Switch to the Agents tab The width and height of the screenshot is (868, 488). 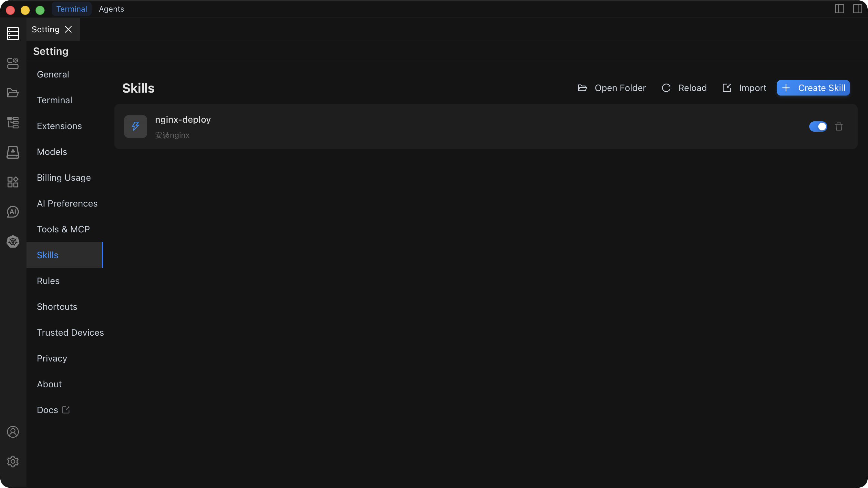(x=111, y=9)
